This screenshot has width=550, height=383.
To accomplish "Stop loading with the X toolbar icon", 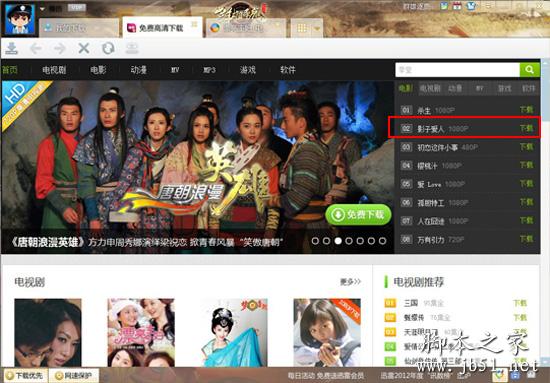I will click(84, 48).
